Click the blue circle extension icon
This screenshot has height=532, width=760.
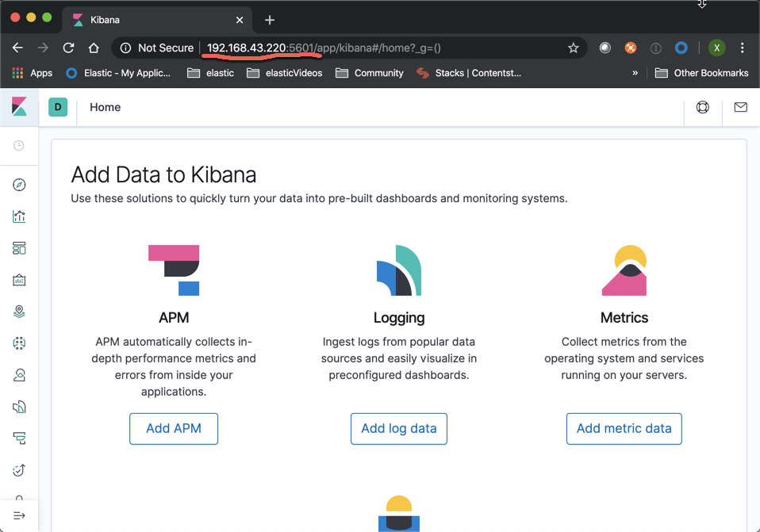click(681, 48)
